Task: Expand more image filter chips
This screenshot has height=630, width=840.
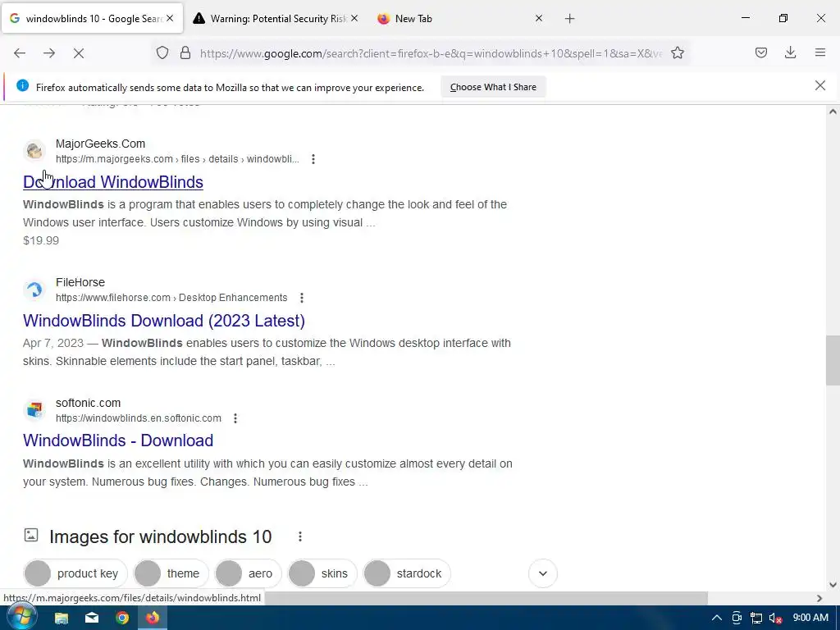Action: 543,573
